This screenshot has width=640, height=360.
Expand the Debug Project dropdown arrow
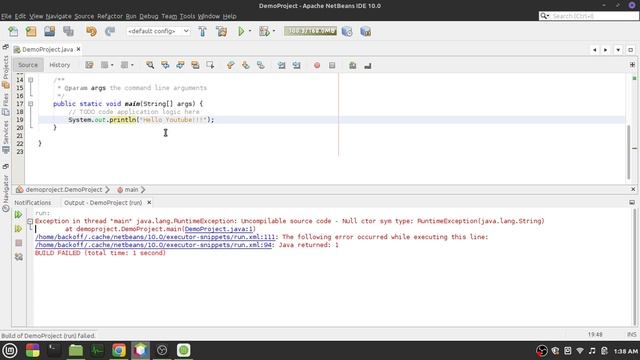[273, 31]
